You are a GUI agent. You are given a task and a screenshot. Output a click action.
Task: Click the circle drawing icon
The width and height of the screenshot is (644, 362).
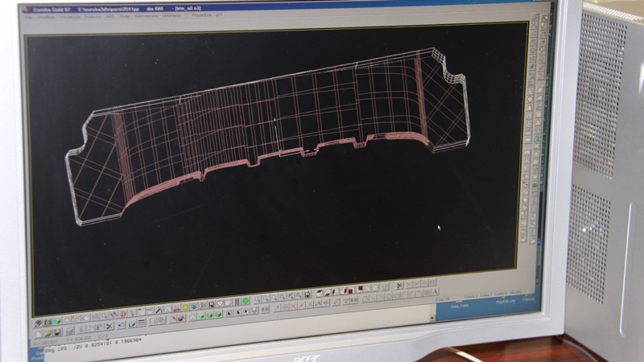(x=389, y=296)
